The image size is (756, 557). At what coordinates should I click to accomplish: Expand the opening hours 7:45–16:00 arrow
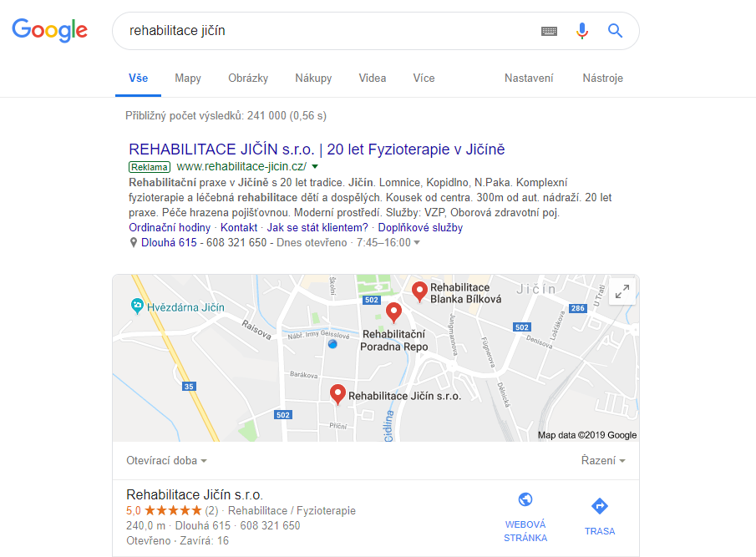417,243
